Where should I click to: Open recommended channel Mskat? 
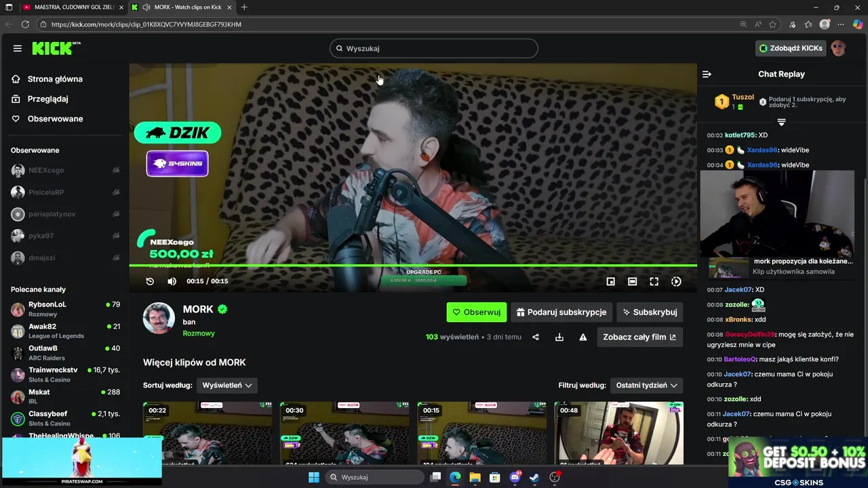pyautogui.click(x=65, y=396)
